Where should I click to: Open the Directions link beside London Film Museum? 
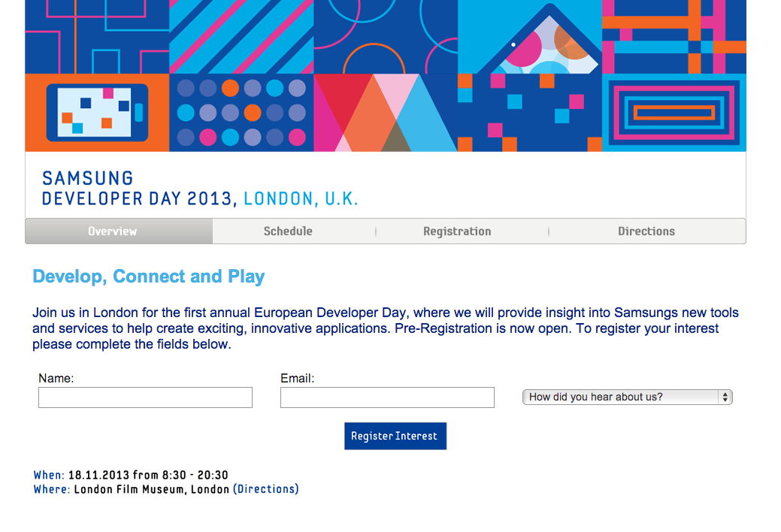pyautogui.click(x=266, y=489)
